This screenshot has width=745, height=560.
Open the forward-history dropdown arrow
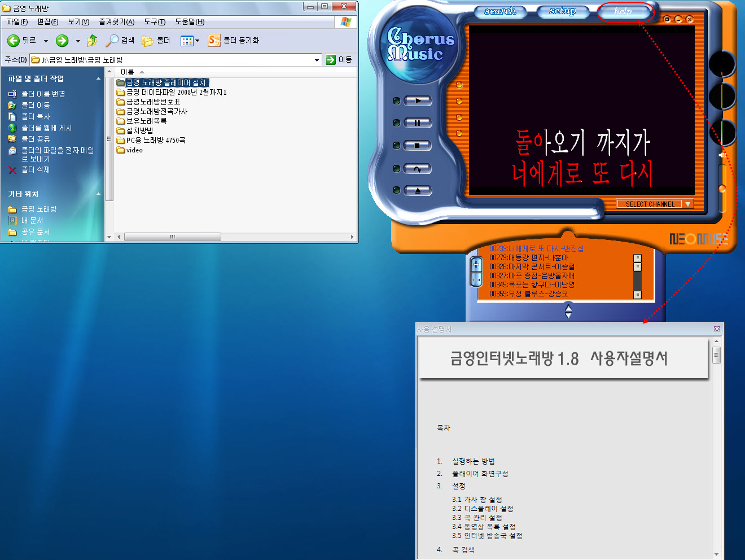78,41
